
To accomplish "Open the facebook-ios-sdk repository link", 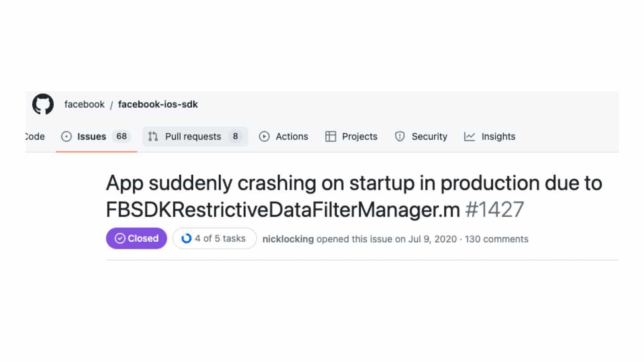I will tap(158, 105).
